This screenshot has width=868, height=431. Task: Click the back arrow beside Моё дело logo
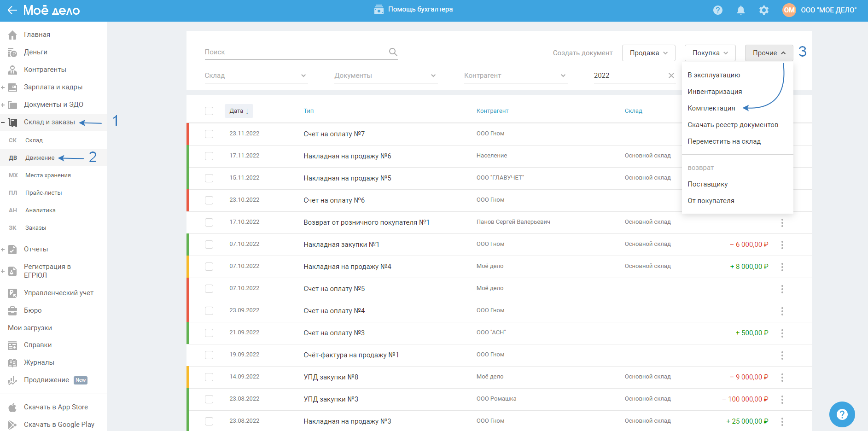point(12,10)
